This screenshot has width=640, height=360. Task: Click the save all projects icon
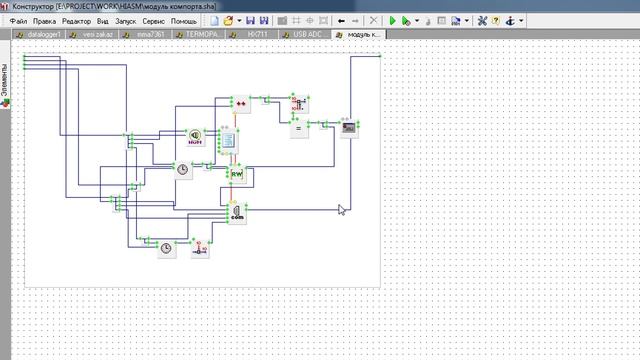(264, 21)
